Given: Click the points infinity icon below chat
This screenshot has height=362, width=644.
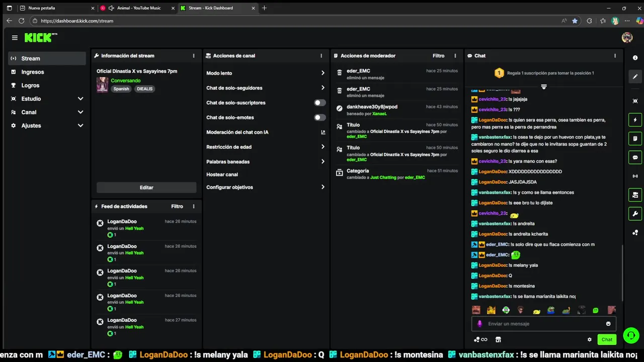Looking at the screenshot, I should pyautogui.click(x=480, y=339).
